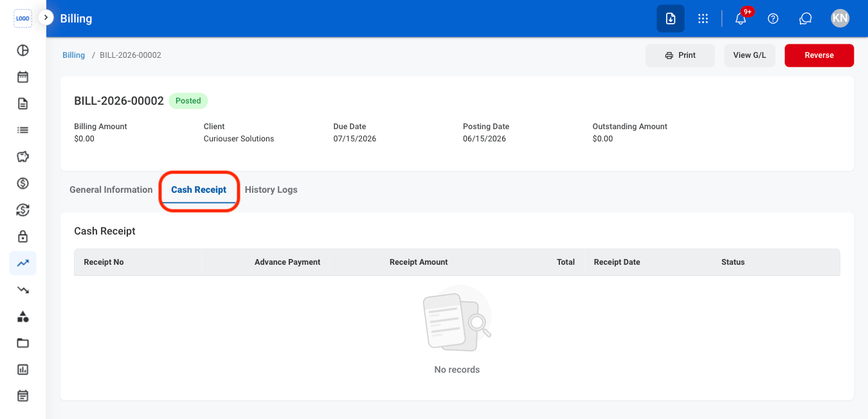
Task: Click the Total column header
Action: click(x=566, y=262)
